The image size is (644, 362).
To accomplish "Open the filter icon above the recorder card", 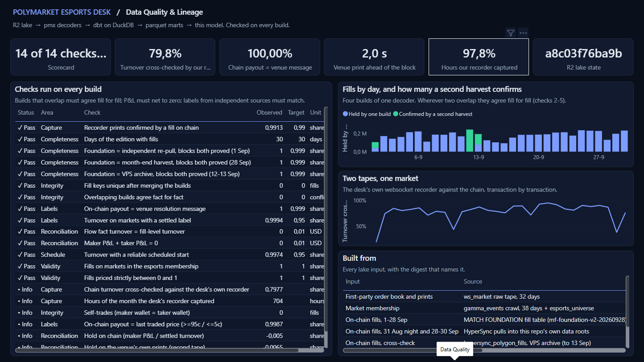I will click(511, 33).
